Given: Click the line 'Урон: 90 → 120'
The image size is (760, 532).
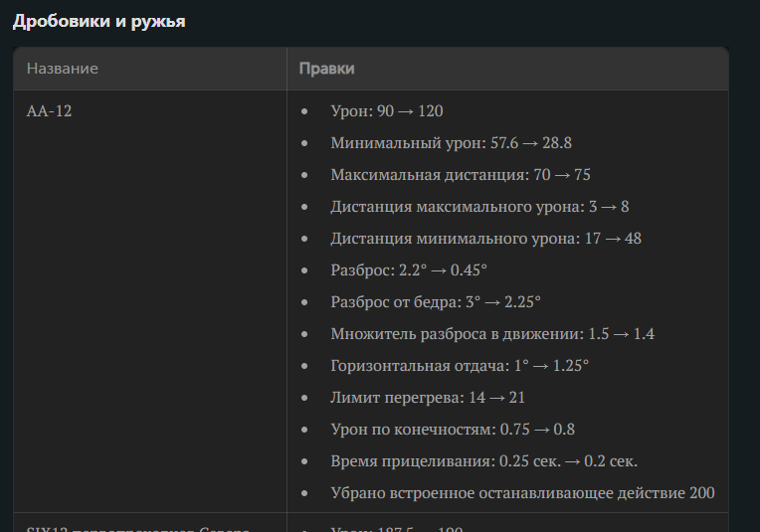Looking at the screenshot, I should point(387,111).
